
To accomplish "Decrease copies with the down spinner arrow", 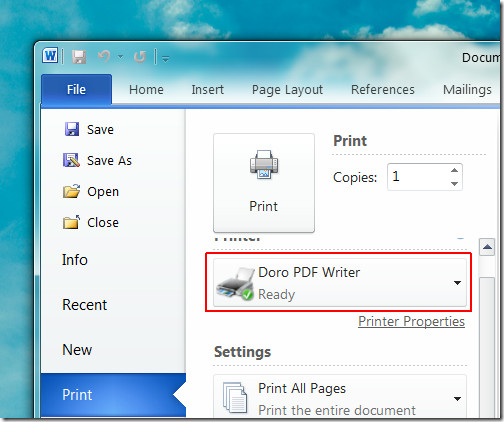I will [x=454, y=184].
